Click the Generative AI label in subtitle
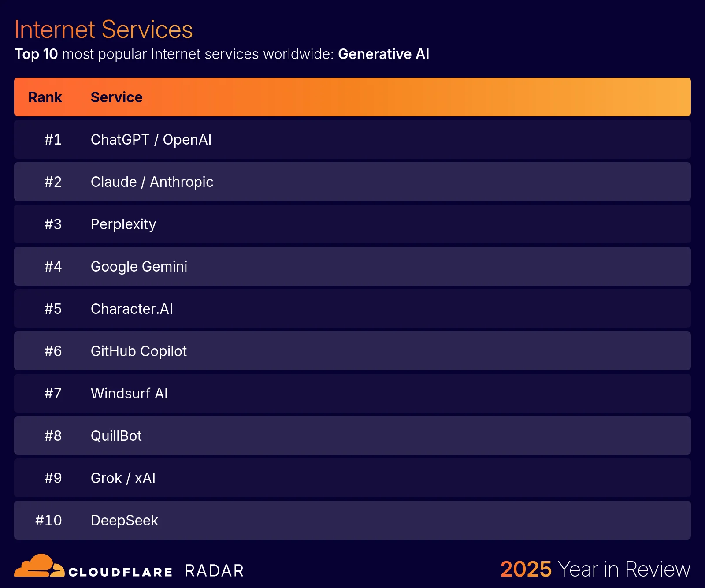The height and width of the screenshot is (588, 705). click(x=383, y=54)
